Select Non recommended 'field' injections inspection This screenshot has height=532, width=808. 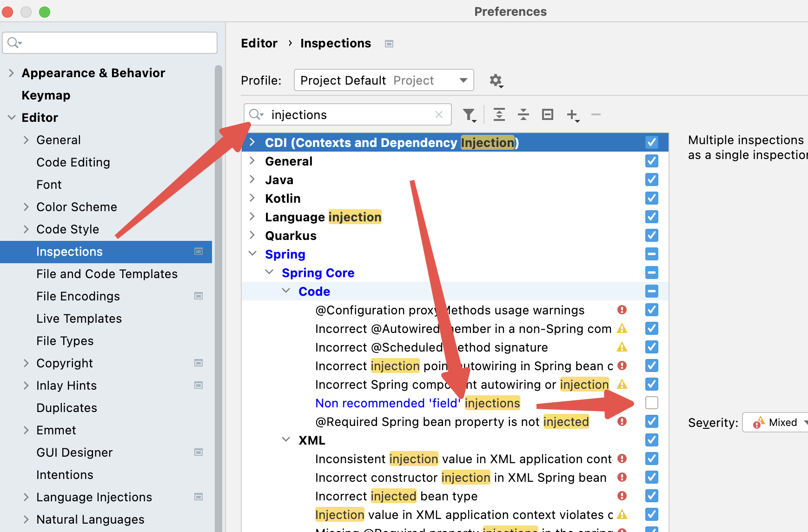pos(417,403)
